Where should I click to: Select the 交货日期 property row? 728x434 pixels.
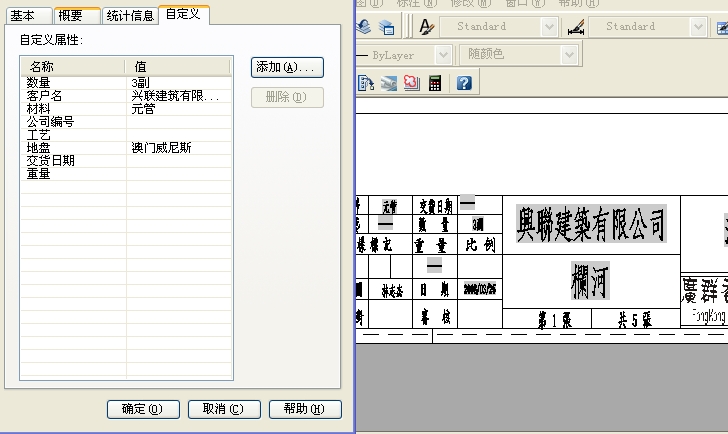click(x=126, y=161)
